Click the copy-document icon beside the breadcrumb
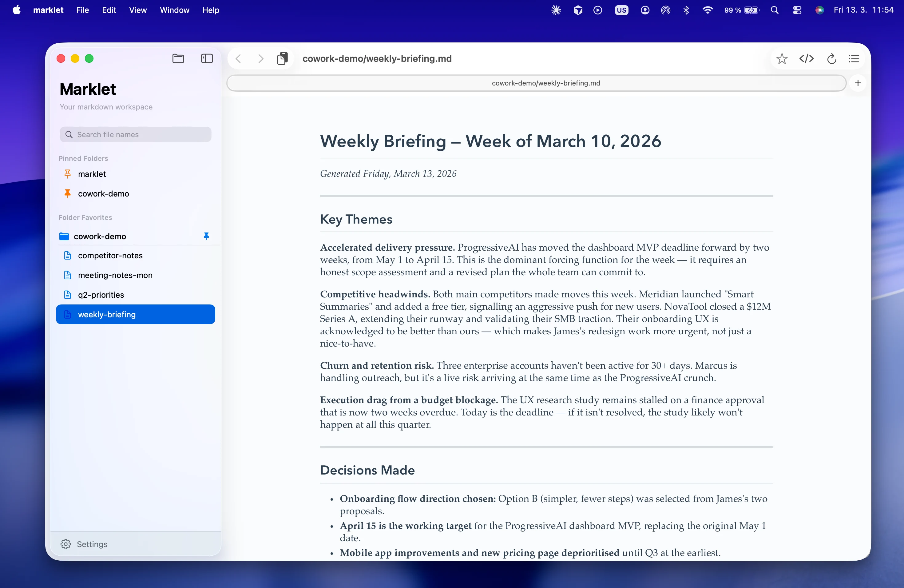Screen dimensions: 904x588 [283, 58]
